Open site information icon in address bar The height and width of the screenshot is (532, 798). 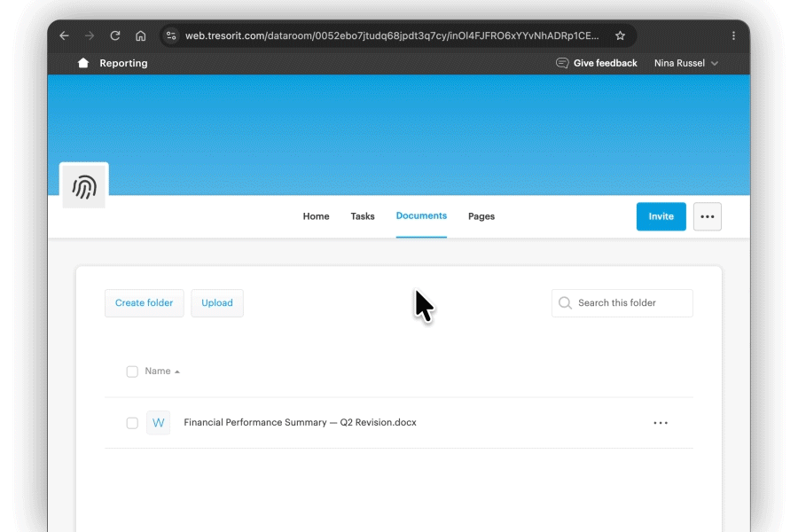171,35
